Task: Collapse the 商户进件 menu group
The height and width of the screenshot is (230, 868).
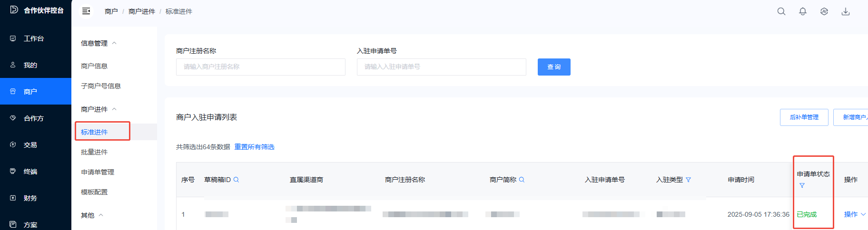Action: pos(114,109)
